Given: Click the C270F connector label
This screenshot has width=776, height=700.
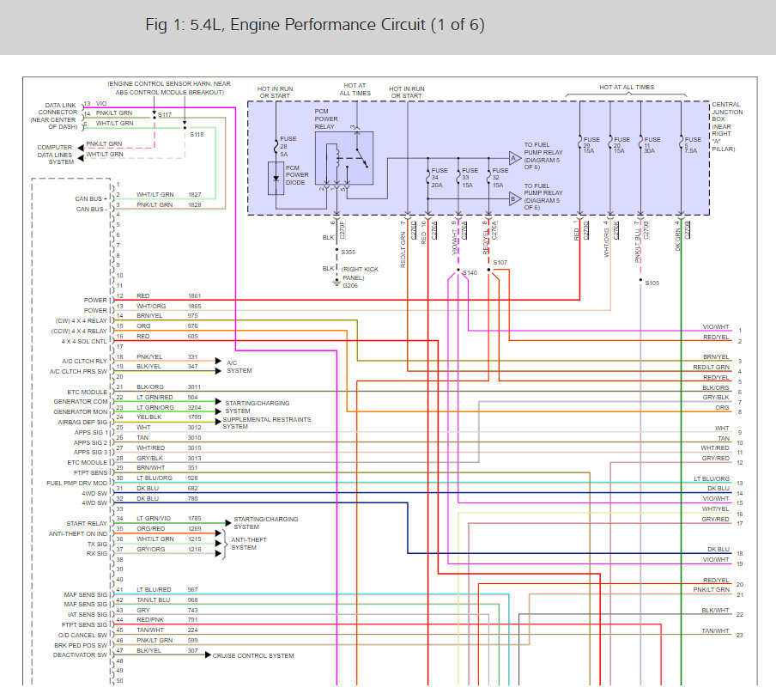Looking at the screenshot, I should pos(343,230).
